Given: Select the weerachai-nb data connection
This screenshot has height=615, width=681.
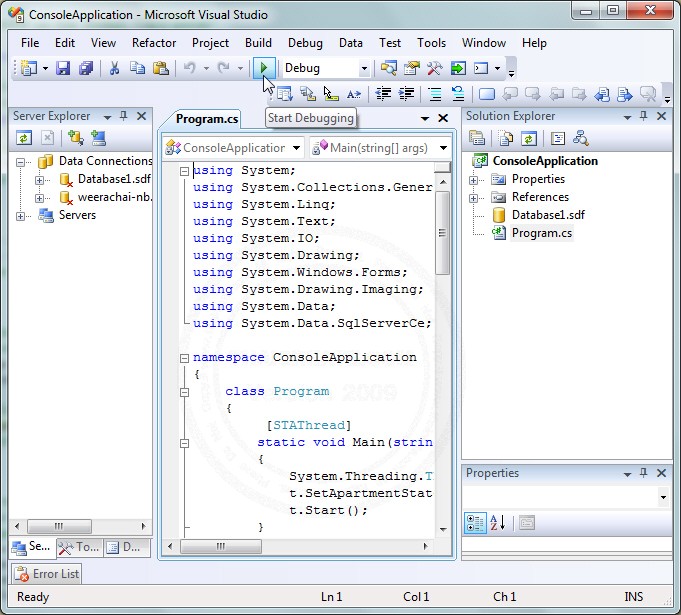Looking at the screenshot, I should pos(115,197).
